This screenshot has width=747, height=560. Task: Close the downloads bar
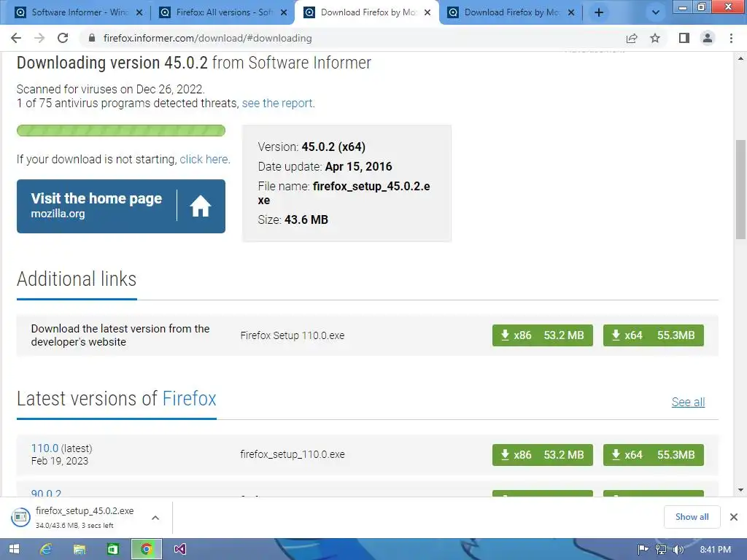734,517
